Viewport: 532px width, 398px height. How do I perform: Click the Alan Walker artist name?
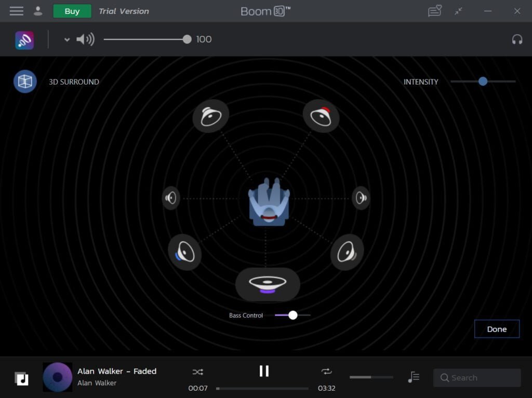click(97, 383)
